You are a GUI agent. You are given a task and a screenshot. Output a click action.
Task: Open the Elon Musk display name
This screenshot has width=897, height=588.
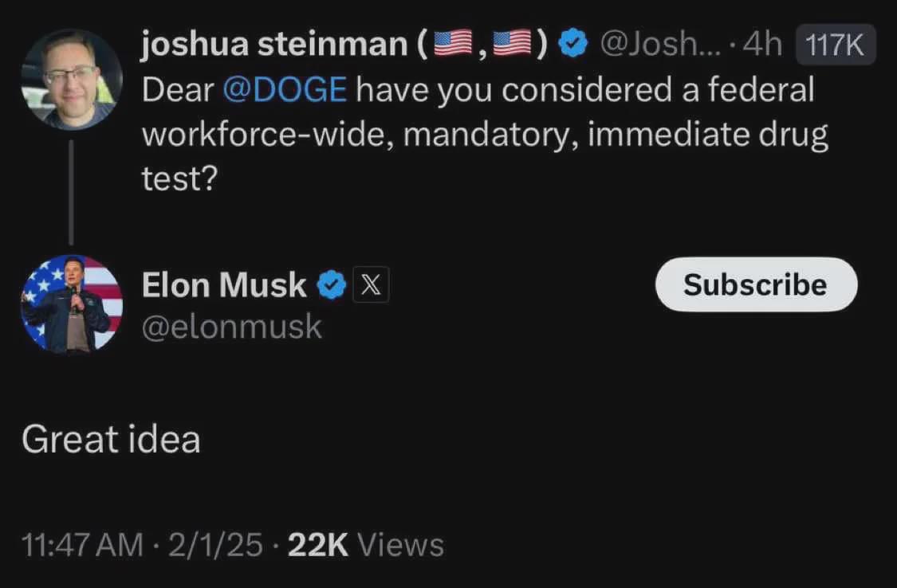tap(224, 284)
